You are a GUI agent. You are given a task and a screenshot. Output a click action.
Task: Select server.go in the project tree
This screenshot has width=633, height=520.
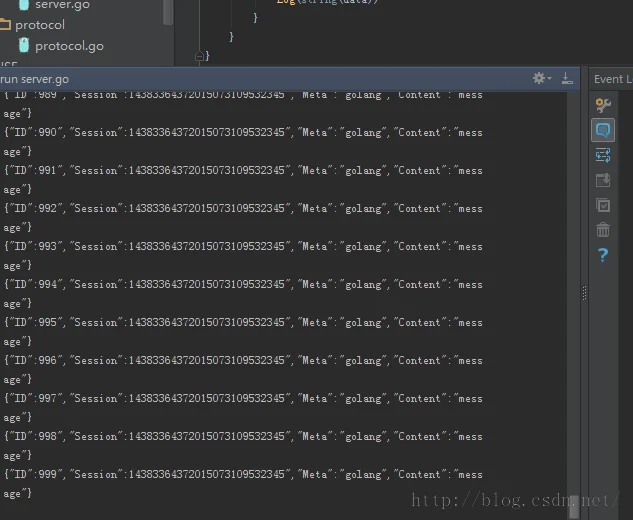coord(62,5)
